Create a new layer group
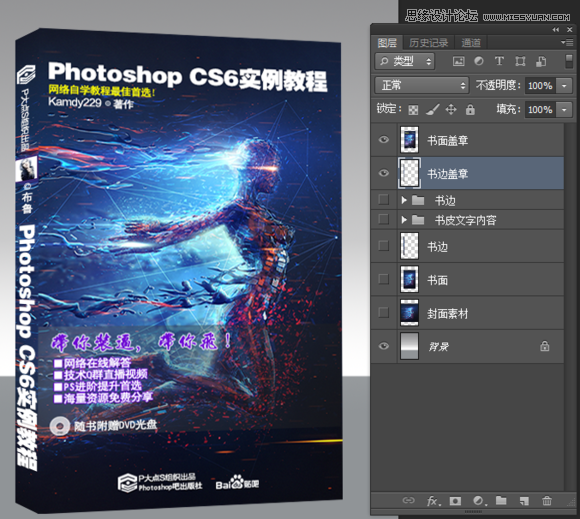 click(501, 501)
